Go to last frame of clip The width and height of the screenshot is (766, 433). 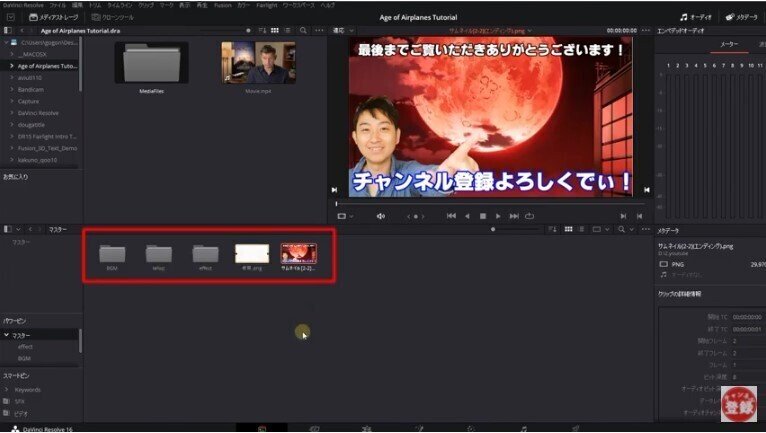[x=514, y=216]
